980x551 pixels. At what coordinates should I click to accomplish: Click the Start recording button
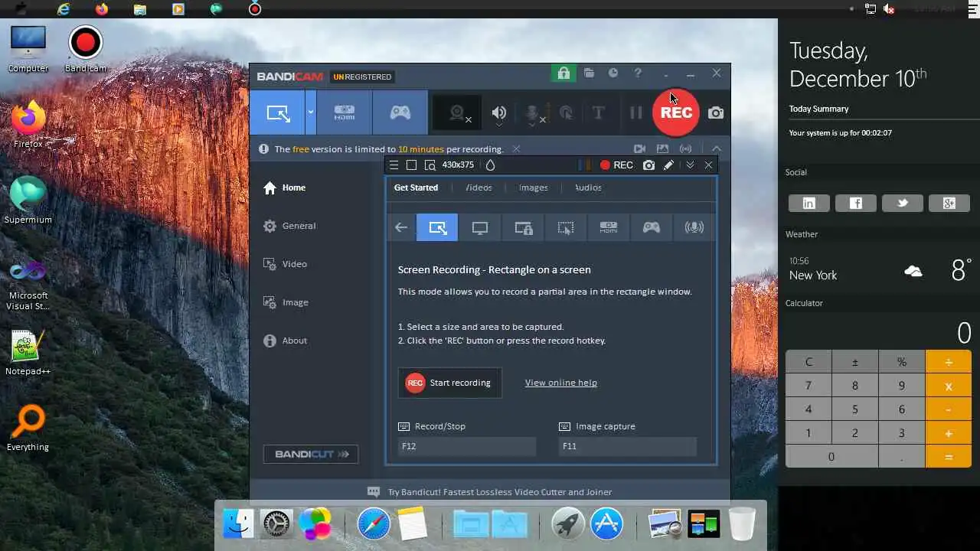click(449, 383)
